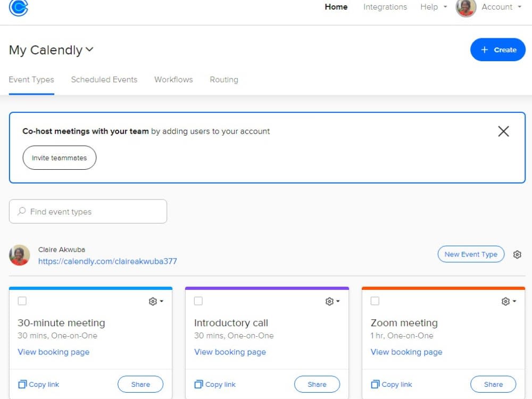View booking page for 30-minute meeting

(x=54, y=352)
